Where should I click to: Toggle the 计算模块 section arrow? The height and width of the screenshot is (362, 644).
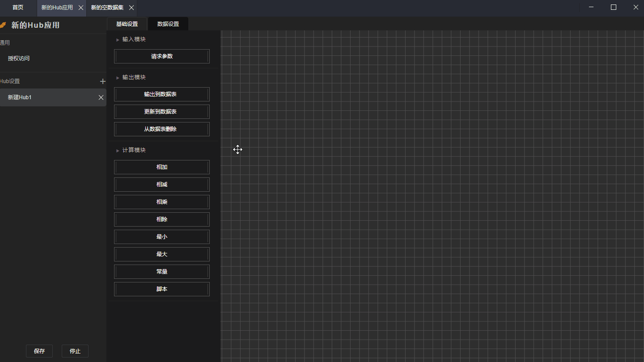pyautogui.click(x=118, y=151)
